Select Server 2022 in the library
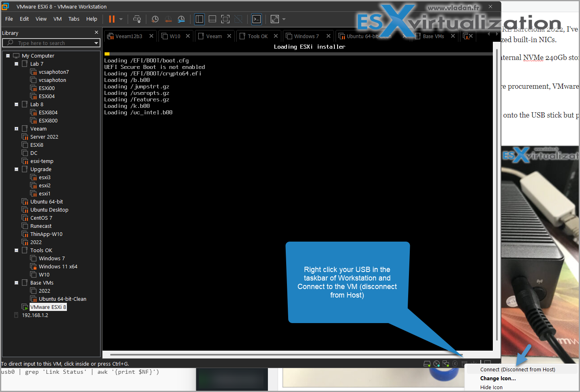580x392 pixels. point(44,137)
